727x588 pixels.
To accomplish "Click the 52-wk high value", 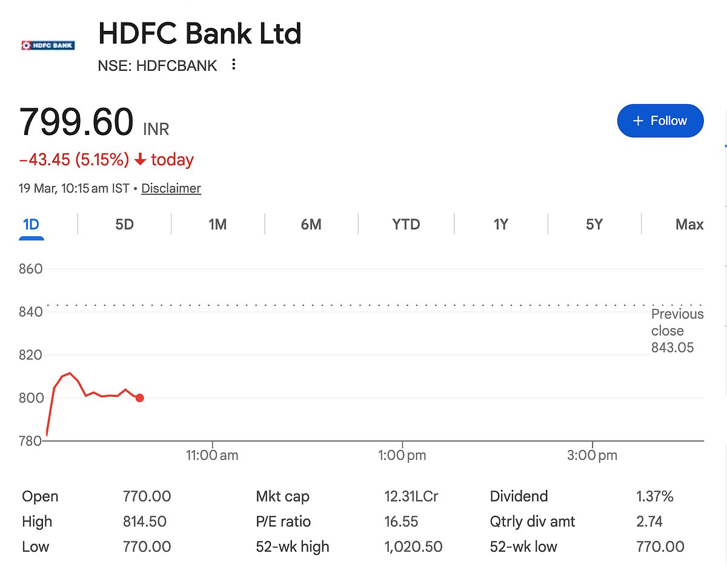I will [413, 547].
